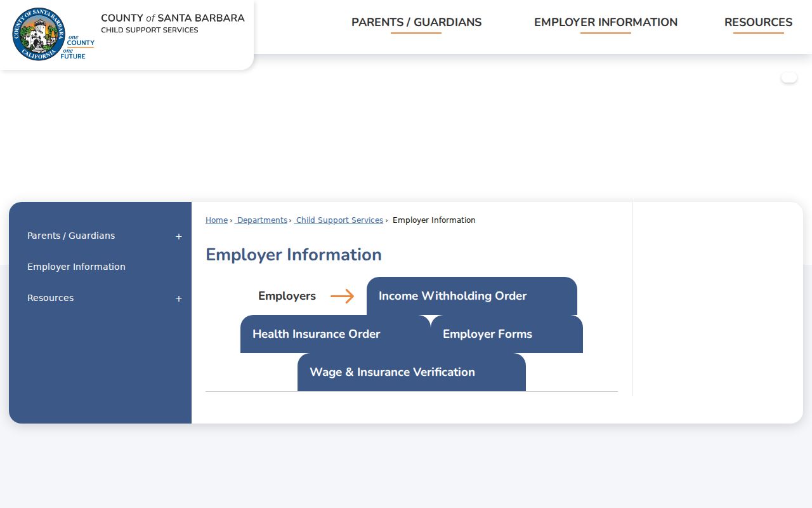Open the Child Support Services breadcrumb link

339,220
